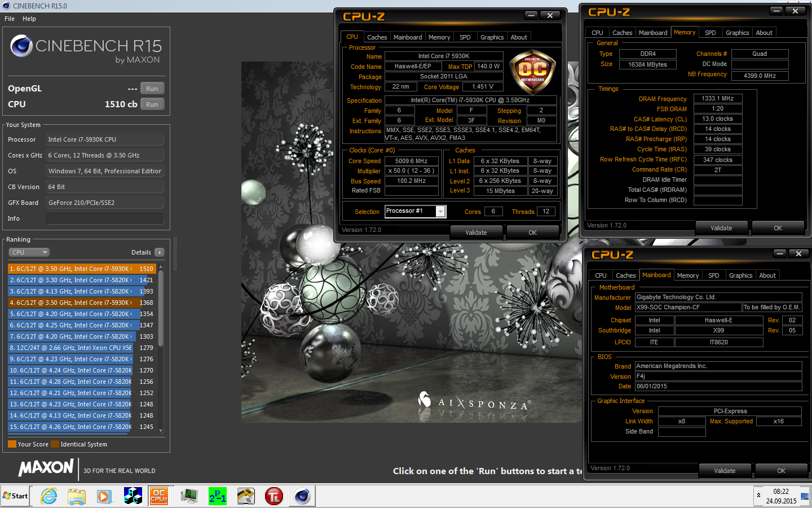Viewport: 812px width, 508px height.
Task: Run the CPU benchmark
Action: pos(152,104)
